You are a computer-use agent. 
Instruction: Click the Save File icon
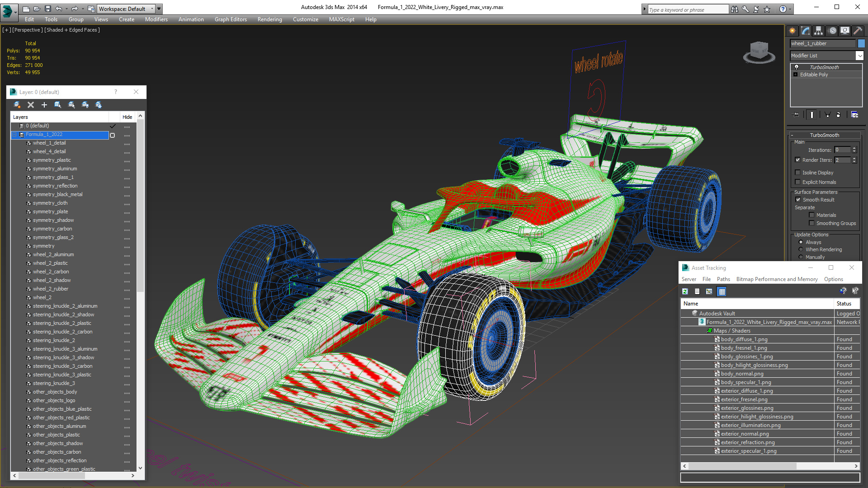48,9
